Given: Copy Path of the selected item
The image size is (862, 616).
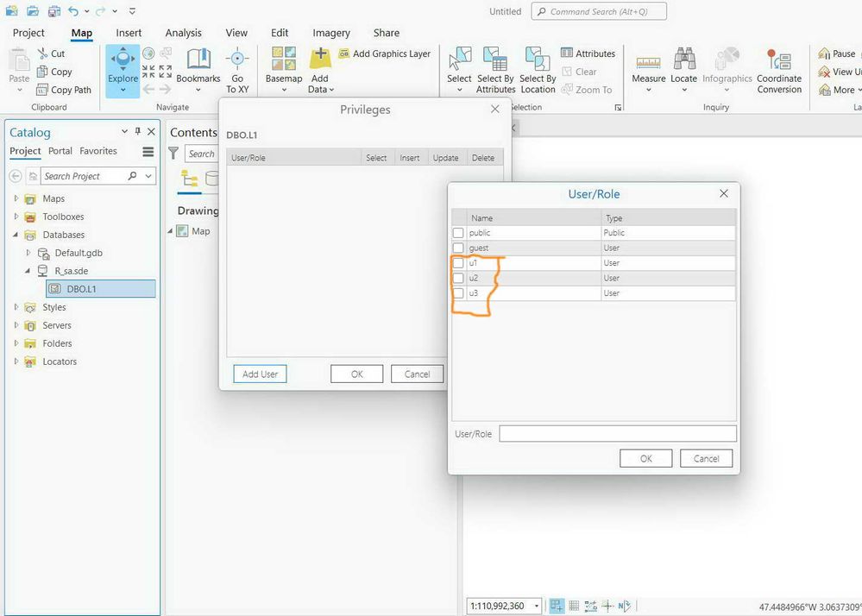Looking at the screenshot, I should coord(64,90).
